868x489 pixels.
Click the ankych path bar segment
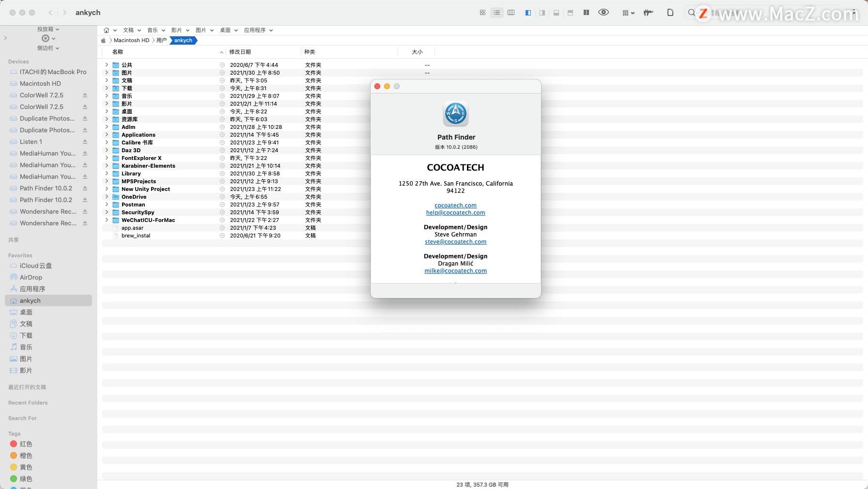(183, 40)
